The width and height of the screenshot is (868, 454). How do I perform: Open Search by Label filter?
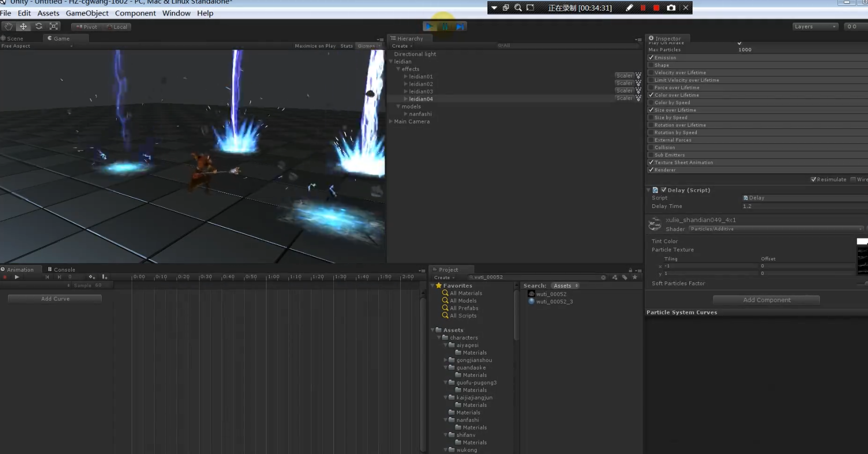click(625, 277)
